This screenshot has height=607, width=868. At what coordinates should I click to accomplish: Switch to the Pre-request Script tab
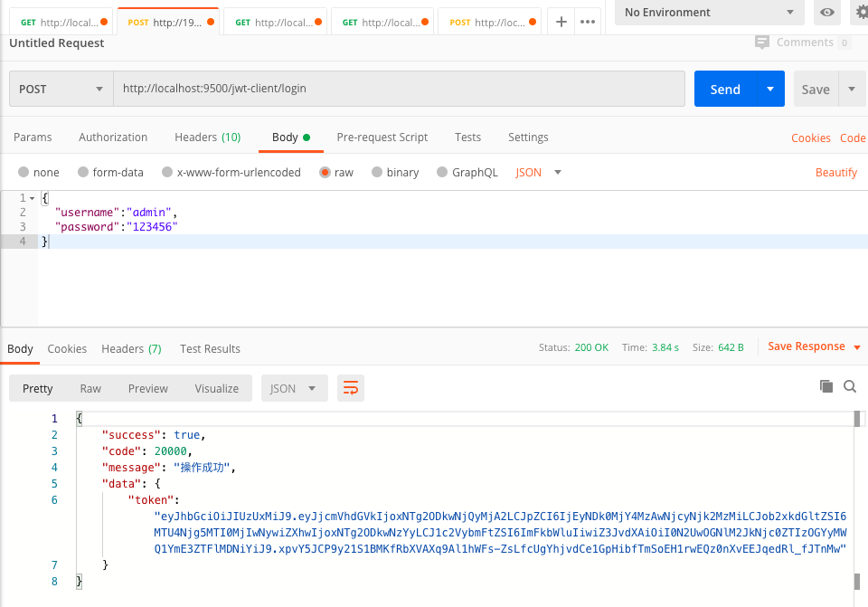382,138
